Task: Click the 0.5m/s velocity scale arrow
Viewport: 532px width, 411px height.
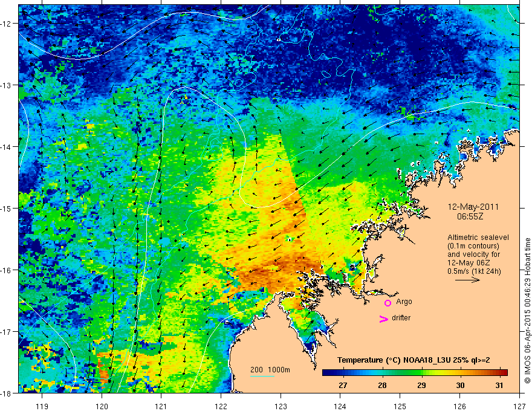Action: [467, 280]
